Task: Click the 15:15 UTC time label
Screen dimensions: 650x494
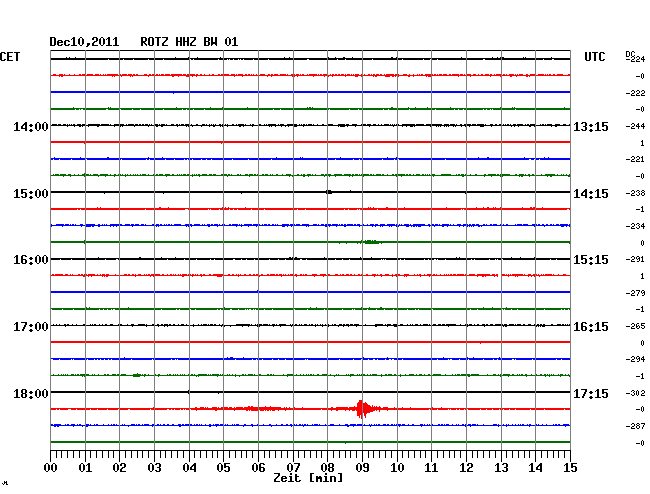Action: pyautogui.click(x=591, y=260)
